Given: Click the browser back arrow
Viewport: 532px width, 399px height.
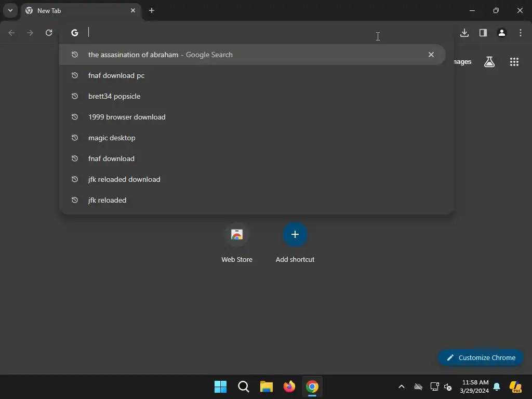Looking at the screenshot, I should (11, 33).
